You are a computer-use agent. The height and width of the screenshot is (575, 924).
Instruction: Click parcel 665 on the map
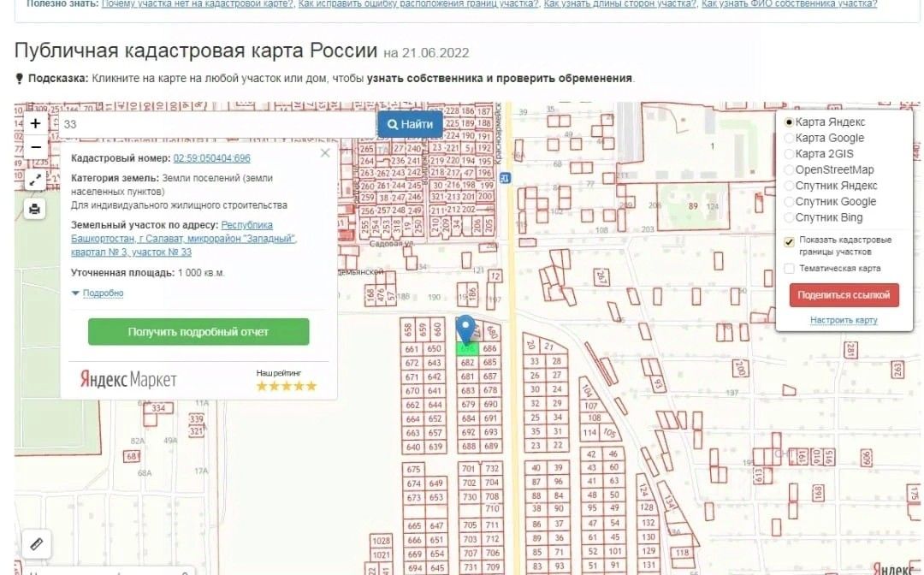[x=414, y=525]
